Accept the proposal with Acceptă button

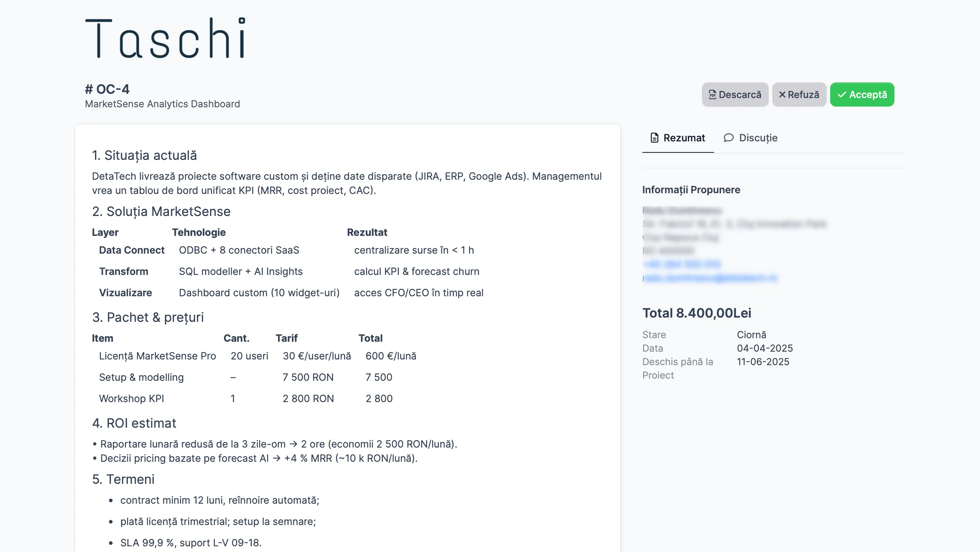click(862, 94)
